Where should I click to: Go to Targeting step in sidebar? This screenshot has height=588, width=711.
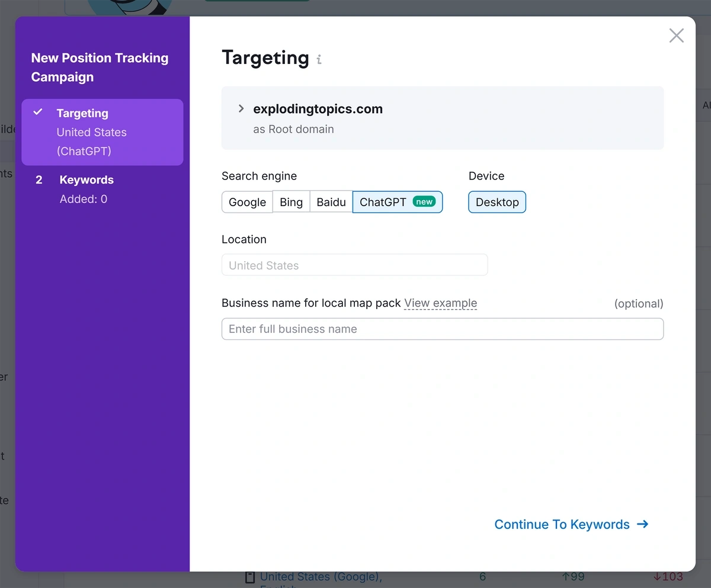click(x=103, y=132)
